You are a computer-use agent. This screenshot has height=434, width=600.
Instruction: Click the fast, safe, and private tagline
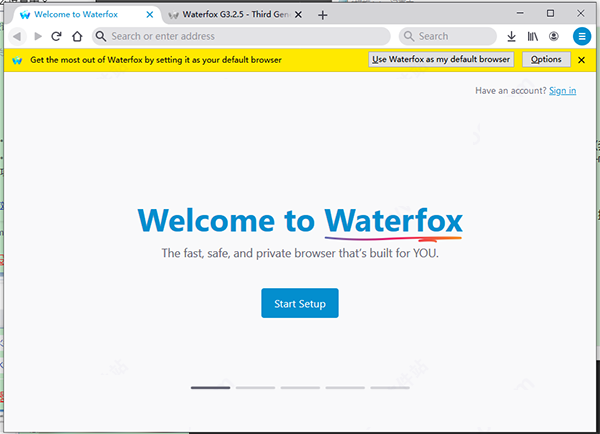[300, 253]
